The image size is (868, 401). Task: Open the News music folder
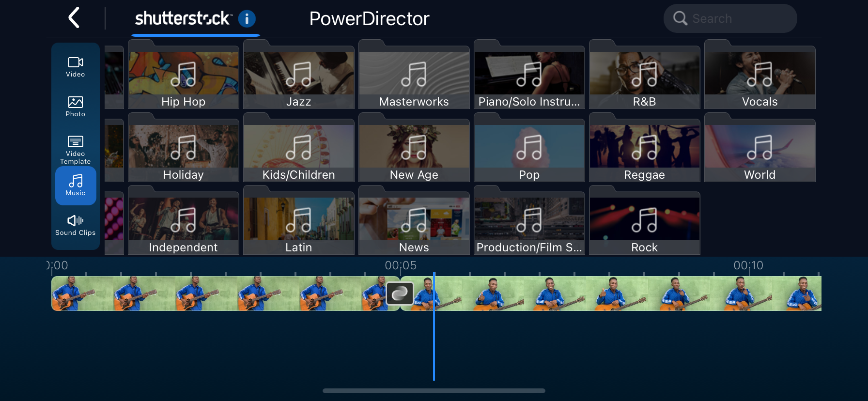click(414, 220)
